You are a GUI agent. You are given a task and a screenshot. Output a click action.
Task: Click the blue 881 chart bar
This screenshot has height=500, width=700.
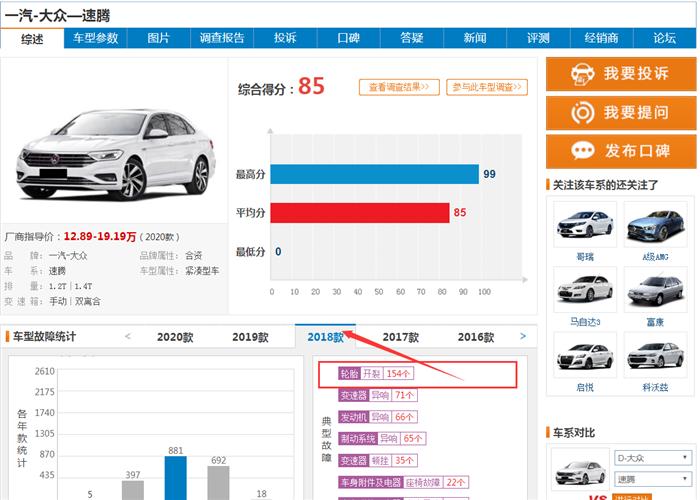[175, 478]
